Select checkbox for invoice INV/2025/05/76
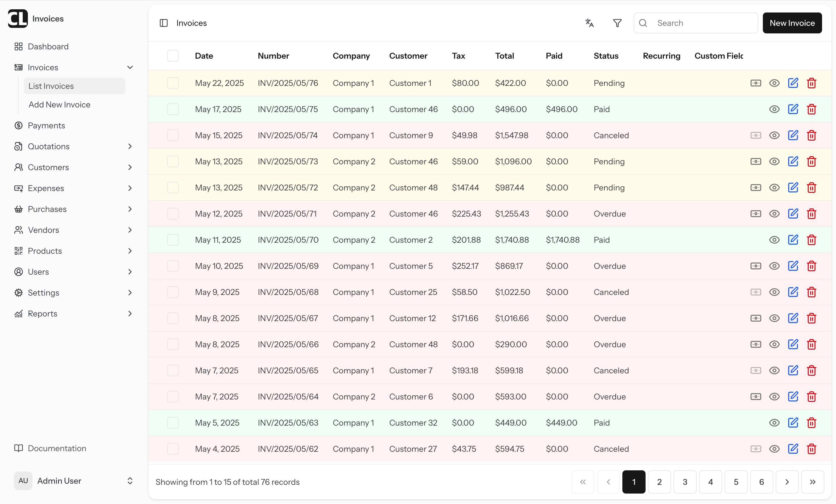The height and width of the screenshot is (504, 836). tap(173, 83)
